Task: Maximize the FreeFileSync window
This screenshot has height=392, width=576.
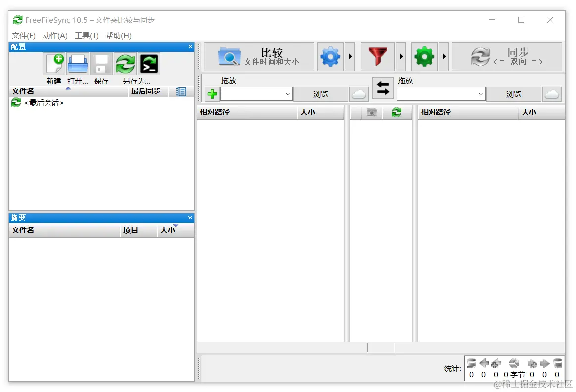Action: click(521, 20)
